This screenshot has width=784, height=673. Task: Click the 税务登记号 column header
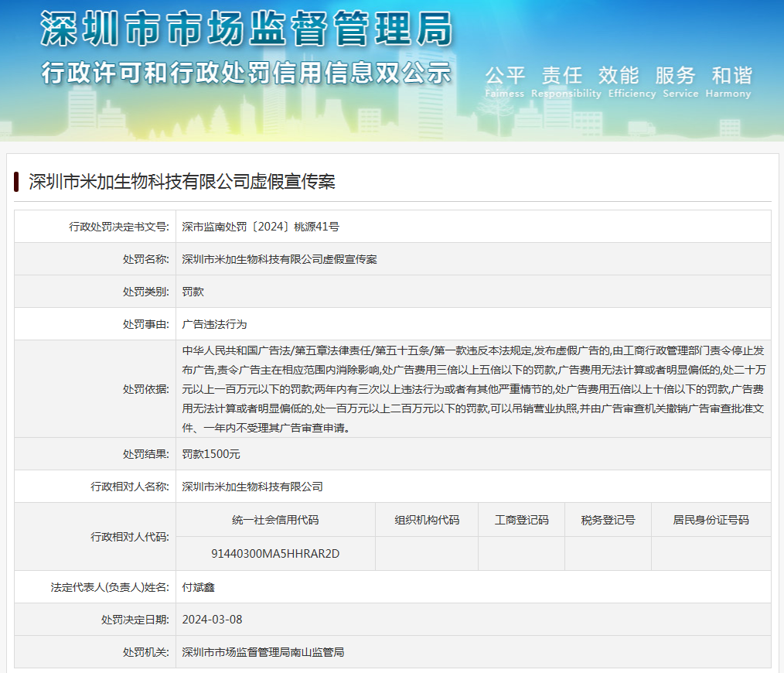click(x=608, y=520)
